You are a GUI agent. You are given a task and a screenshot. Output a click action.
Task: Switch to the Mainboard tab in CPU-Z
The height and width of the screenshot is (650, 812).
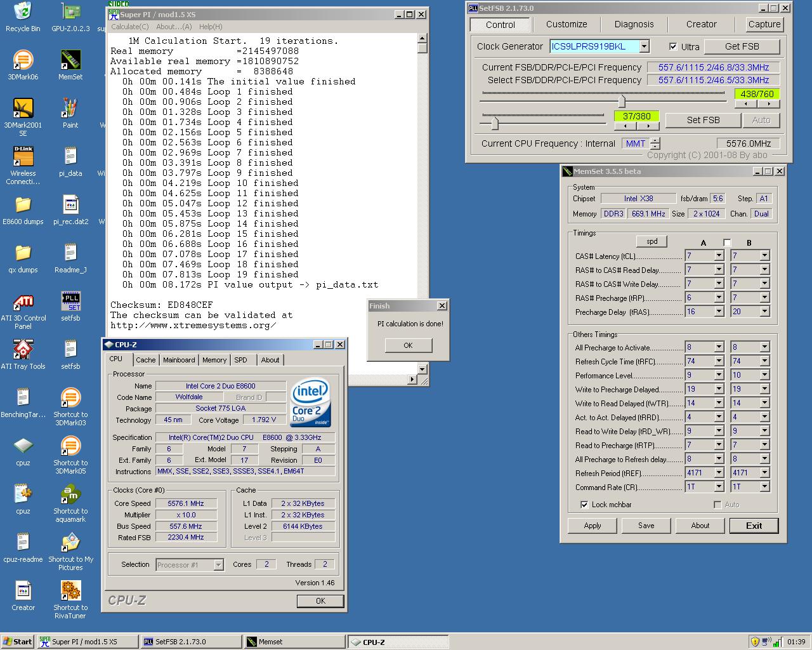179,360
